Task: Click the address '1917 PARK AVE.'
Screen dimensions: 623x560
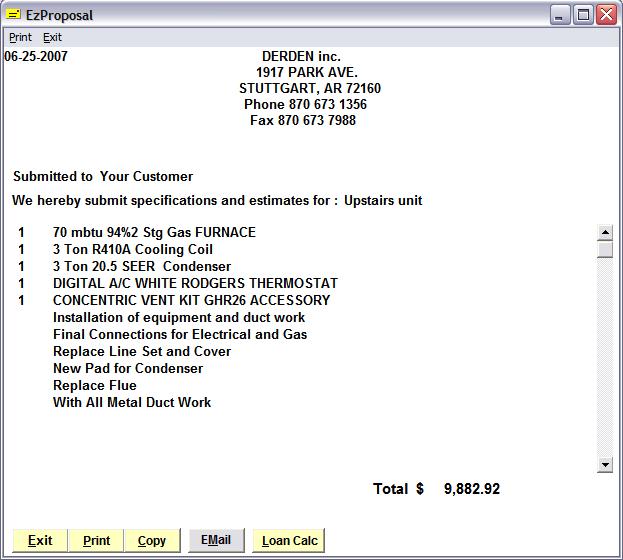Action: coord(307,72)
